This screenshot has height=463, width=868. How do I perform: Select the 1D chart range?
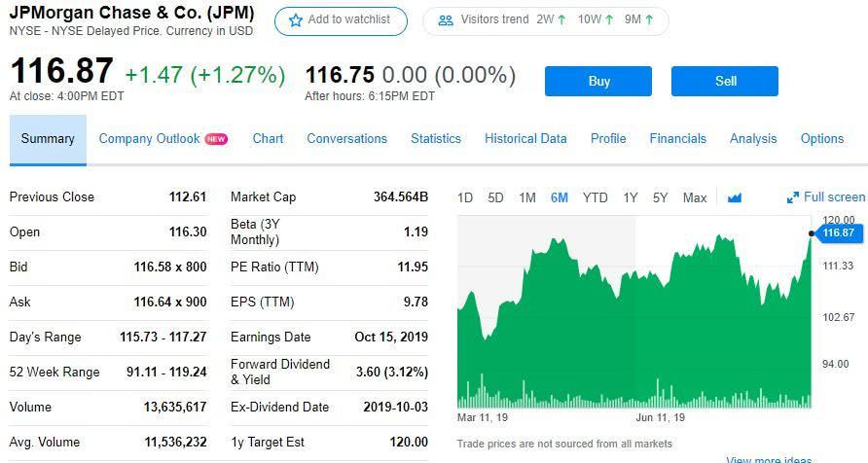465,197
